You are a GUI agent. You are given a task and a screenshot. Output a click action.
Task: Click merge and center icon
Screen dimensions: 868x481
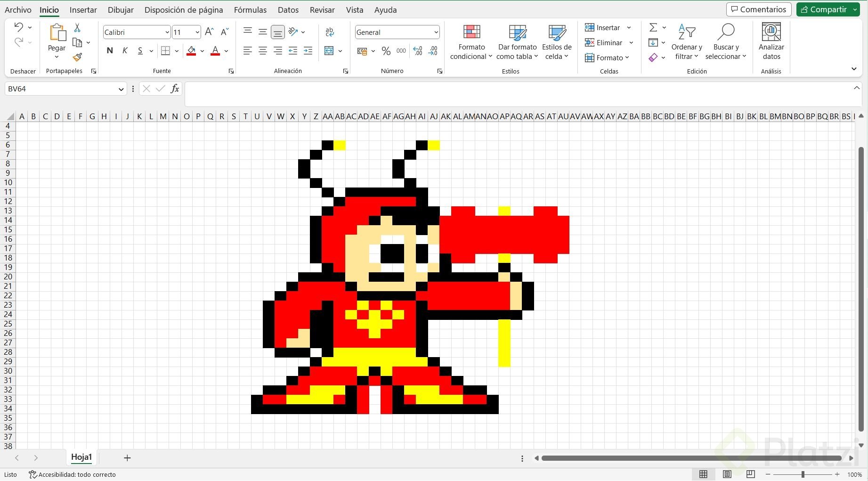tap(329, 50)
